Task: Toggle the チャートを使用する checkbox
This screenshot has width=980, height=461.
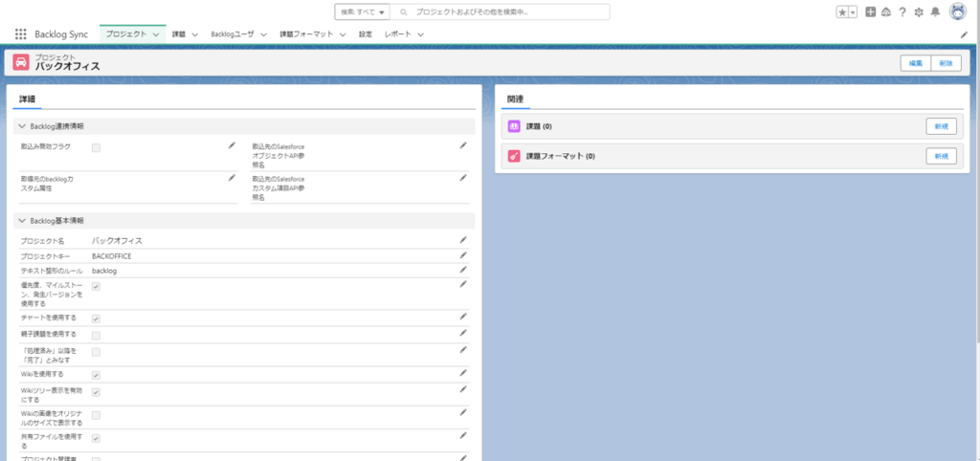Action: pyautogui.click(x=97, y=318)
